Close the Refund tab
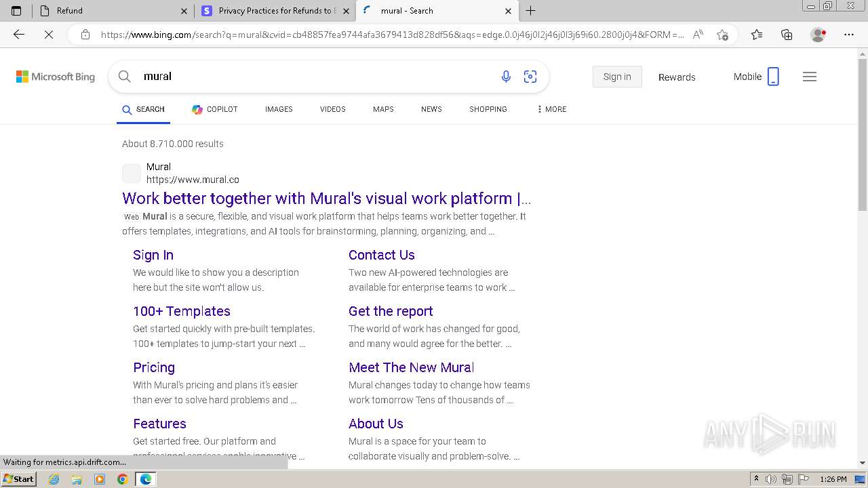 click(x=184, y=11)
